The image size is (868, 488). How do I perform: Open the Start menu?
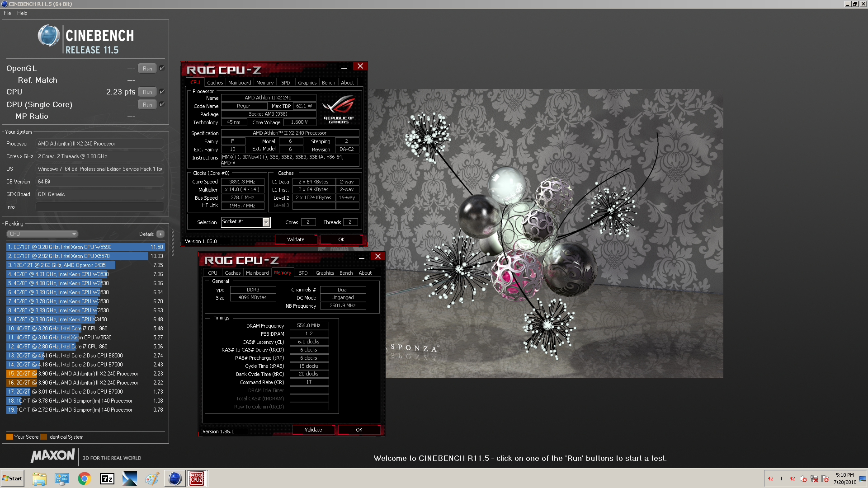[x=13, y=479]
